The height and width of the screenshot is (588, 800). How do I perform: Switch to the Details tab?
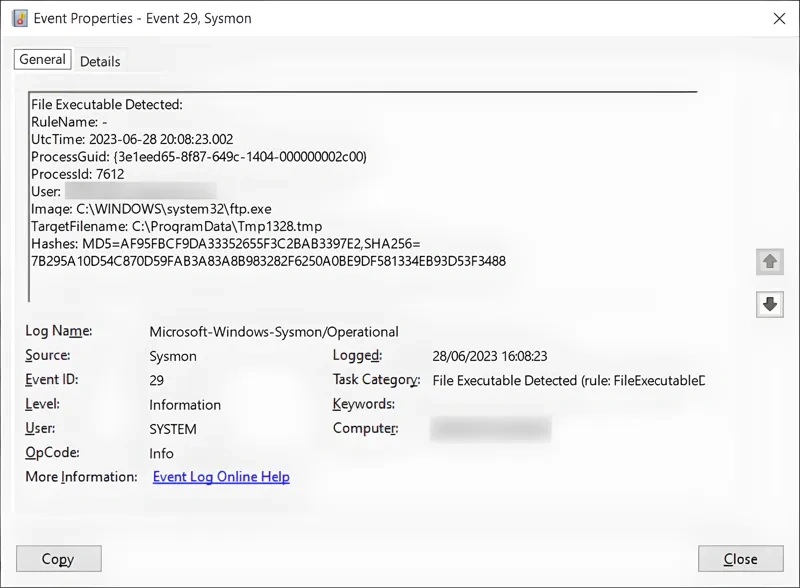pos(100,61)
